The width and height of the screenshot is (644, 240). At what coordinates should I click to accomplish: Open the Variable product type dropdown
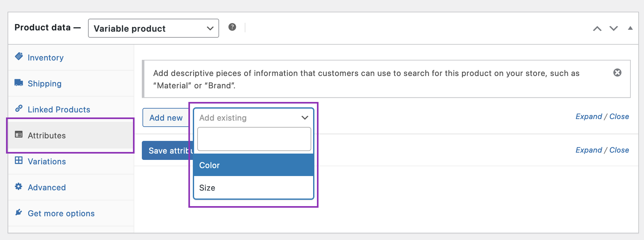(153, 28)
